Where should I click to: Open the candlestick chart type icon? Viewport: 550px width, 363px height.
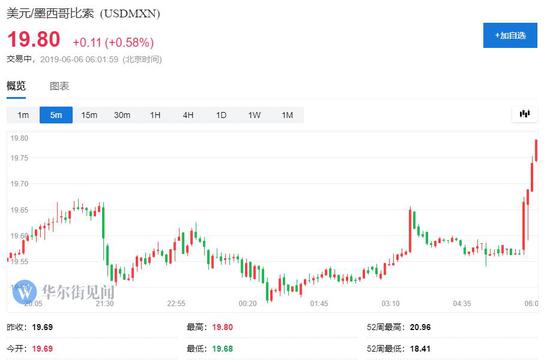coord(524,114)
